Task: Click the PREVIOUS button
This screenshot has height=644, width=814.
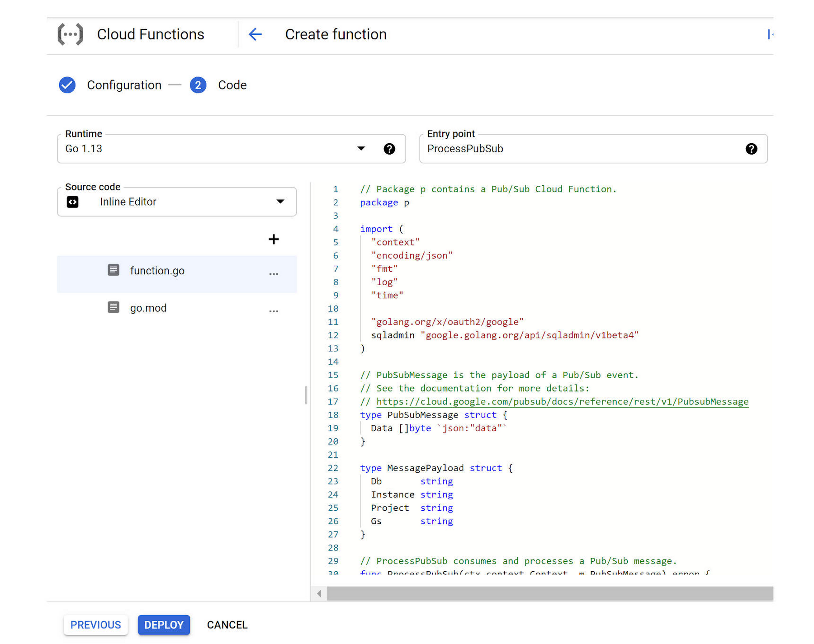Action: [95, 625]
